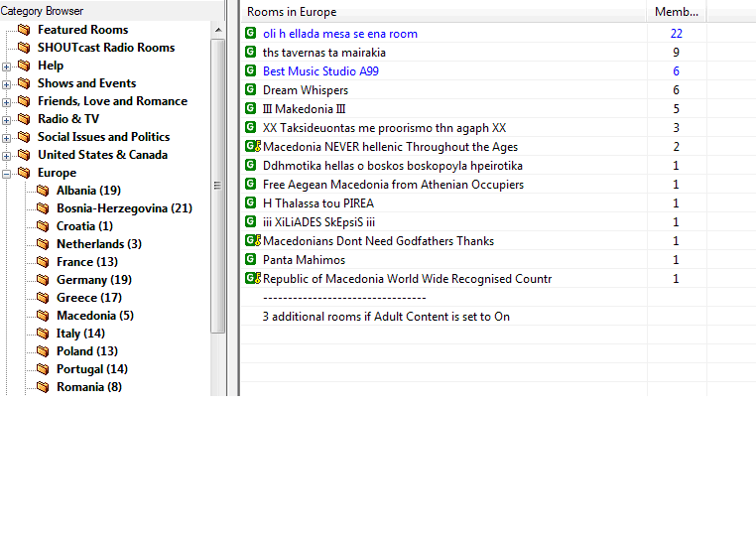Click the Greece folder icon
Screen dimensions: 756x540
(43, 298)
